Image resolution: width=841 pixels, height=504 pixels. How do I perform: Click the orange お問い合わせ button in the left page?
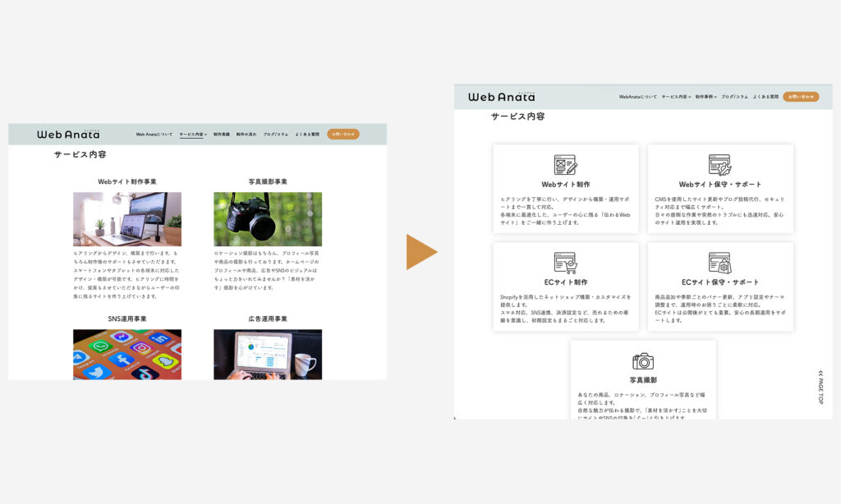pos(343,134)
